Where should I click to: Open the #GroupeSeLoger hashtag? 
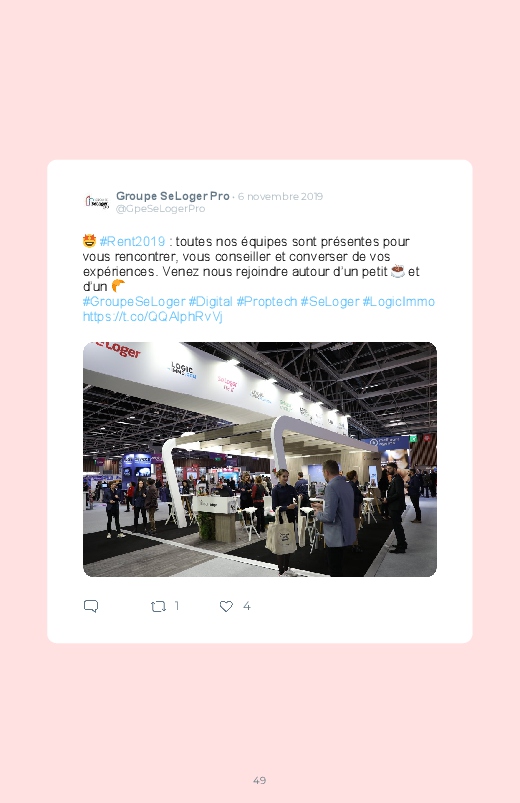click(x=134, y=302)
